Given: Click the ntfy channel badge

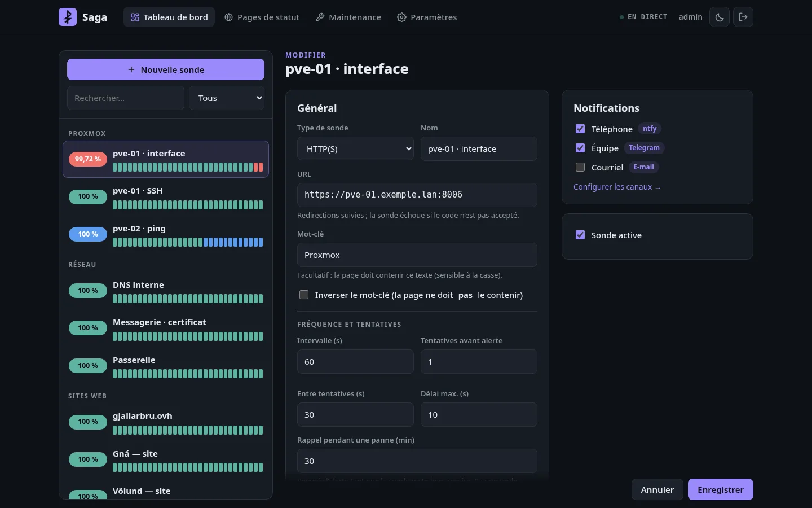Looking at the screenshot, I should coord(650,129).
